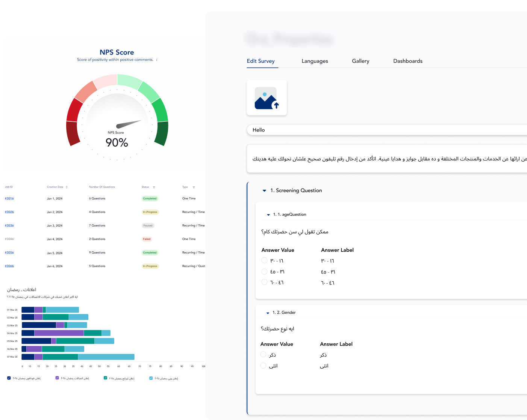Click the image upload icon
The width and height of the screenshot is (527, 420).
tap(267, 98)
